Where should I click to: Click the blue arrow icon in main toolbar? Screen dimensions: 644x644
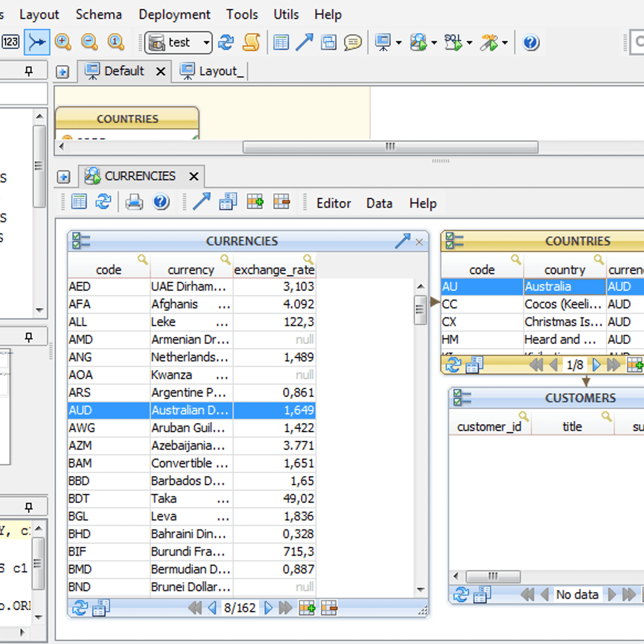[304, 42]
